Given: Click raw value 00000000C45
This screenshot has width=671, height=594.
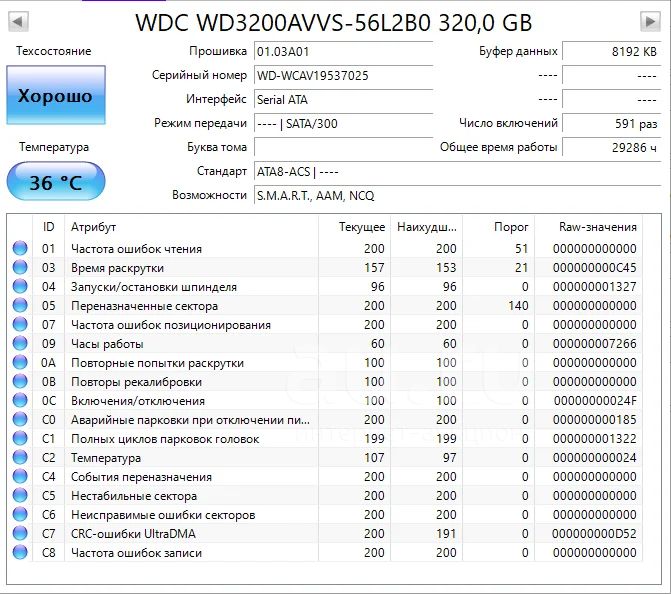Looking at the screenshot, I should coord(594,267).
